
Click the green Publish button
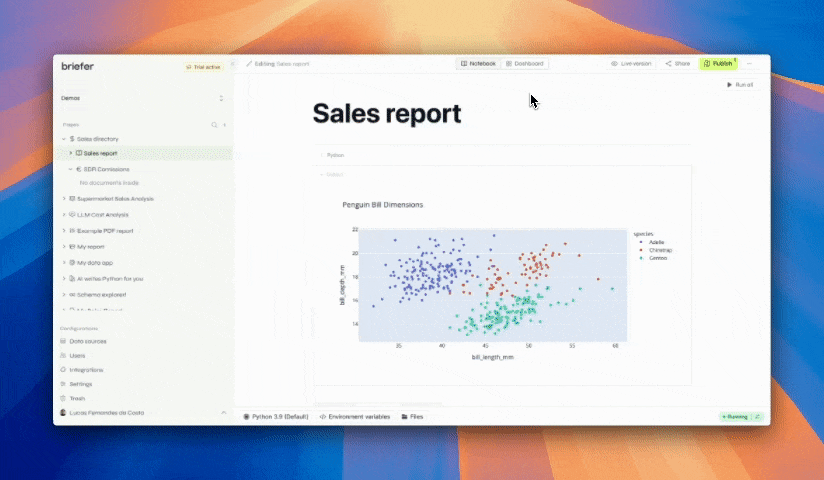718,64
